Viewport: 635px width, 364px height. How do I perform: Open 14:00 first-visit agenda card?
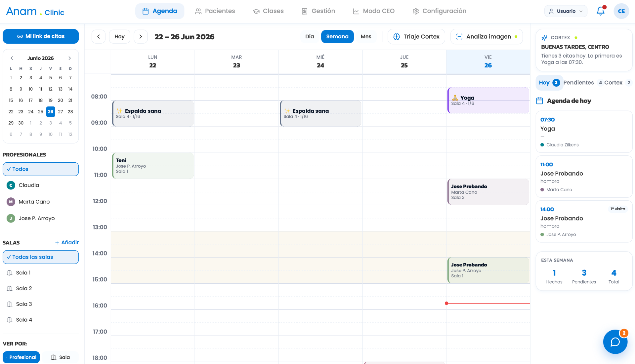click(x=584, y=222)
